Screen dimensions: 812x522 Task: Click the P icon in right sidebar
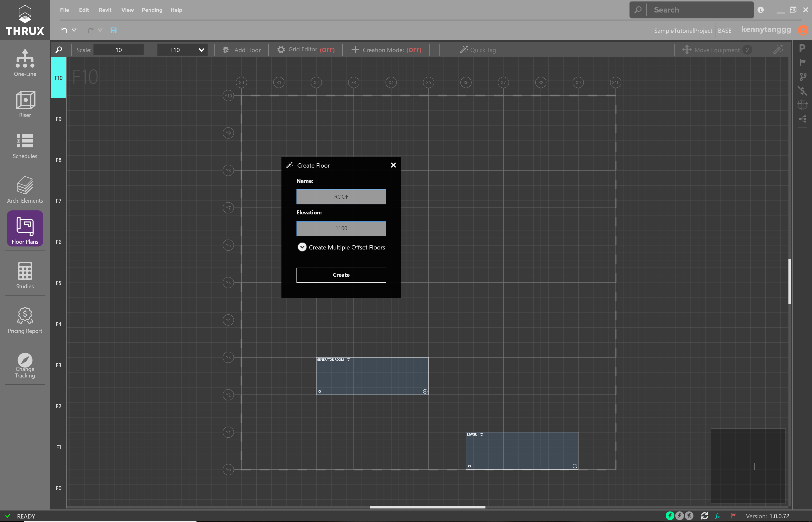pyautogui.click(x=802, y=48)
